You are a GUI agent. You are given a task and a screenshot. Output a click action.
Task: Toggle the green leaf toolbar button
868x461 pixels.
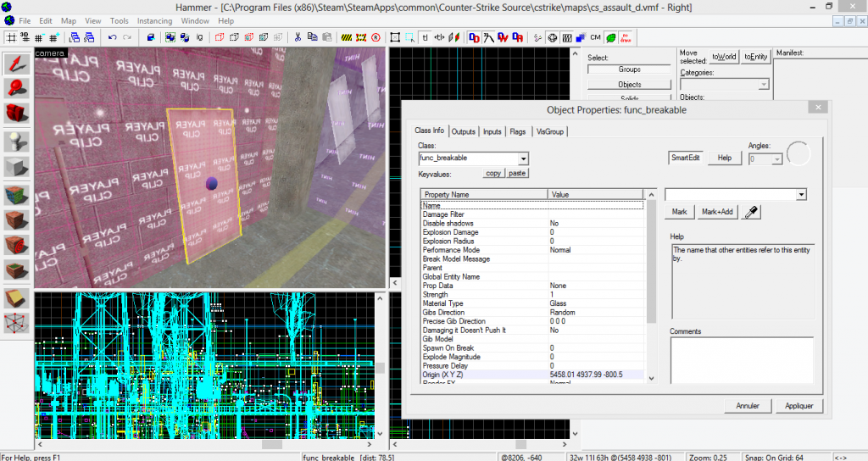610,37
